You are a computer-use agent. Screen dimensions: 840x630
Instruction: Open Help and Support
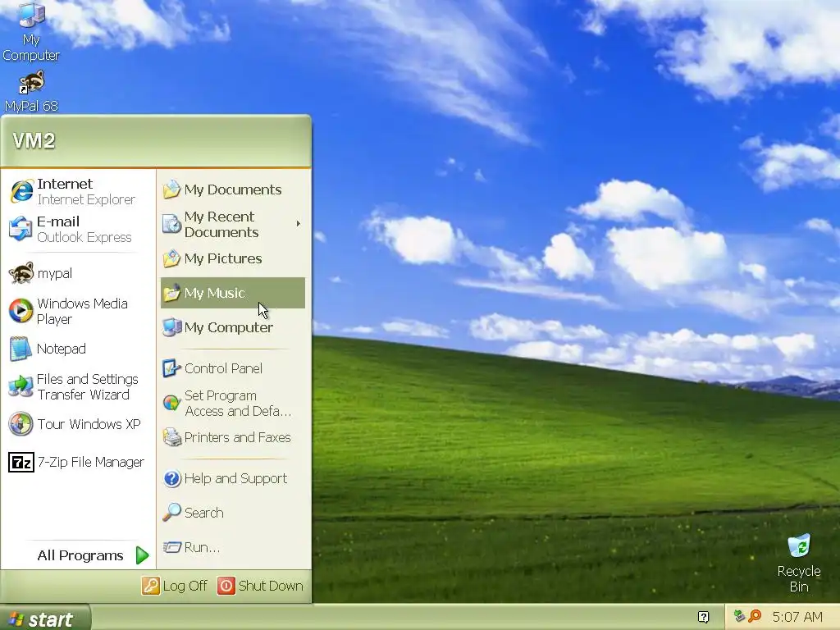tap(233, 478)
